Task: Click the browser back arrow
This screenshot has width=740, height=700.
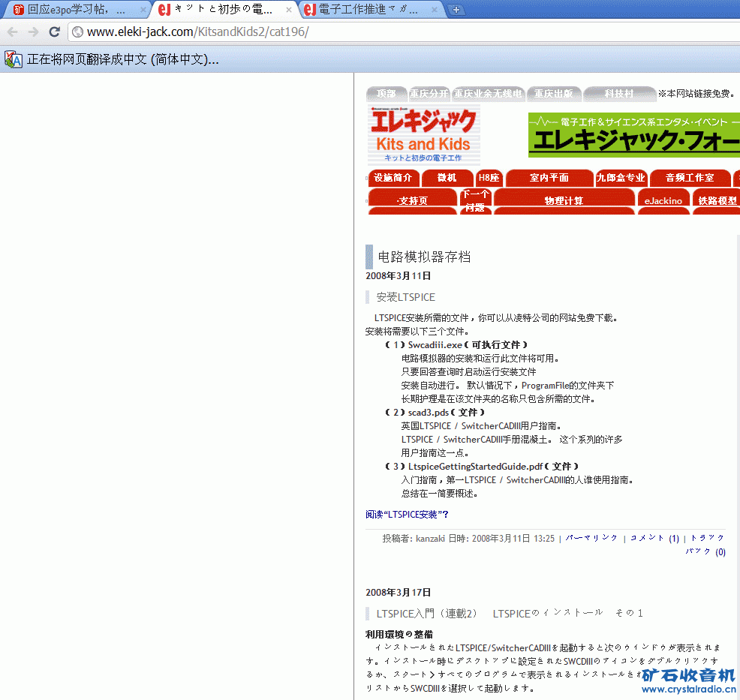Action: coord(13,32)
